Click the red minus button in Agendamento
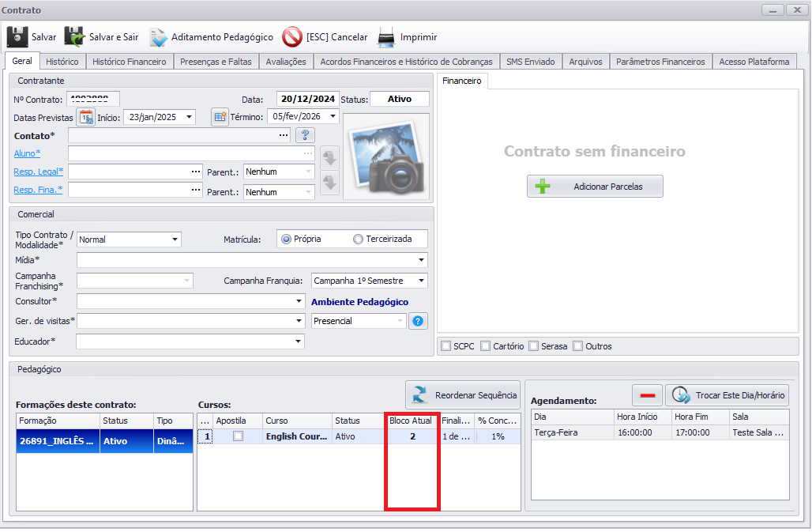 tap(647, 395)
